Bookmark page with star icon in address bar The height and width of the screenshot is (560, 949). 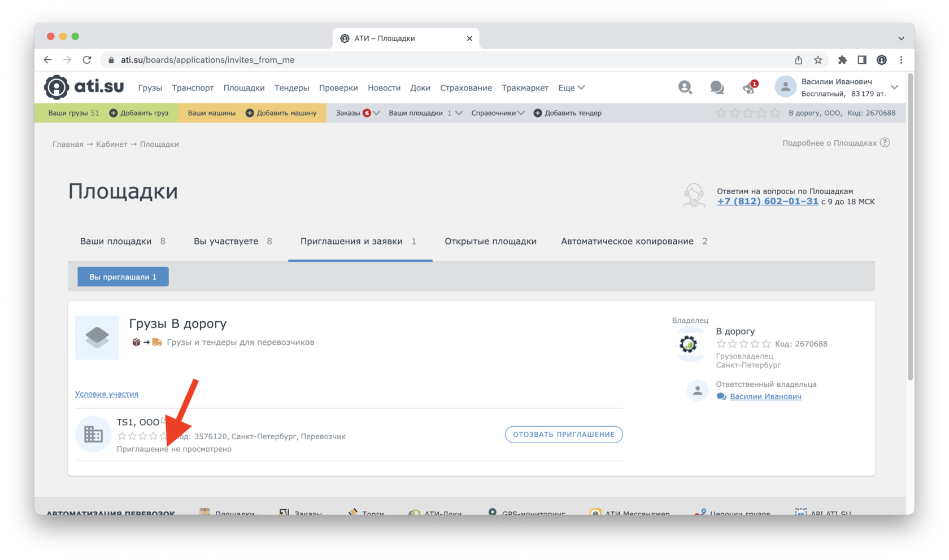pos(818,60)
